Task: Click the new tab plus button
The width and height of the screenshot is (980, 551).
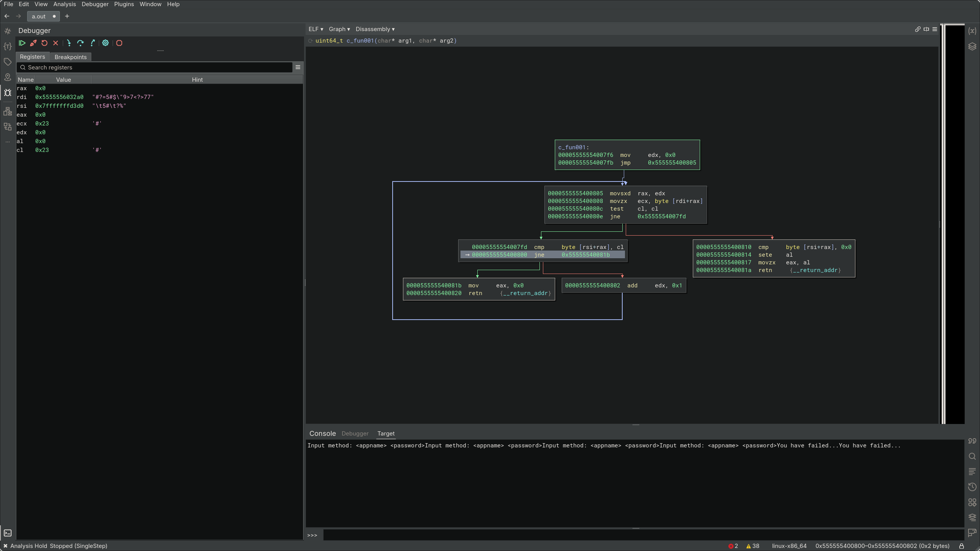Action: 67,16
